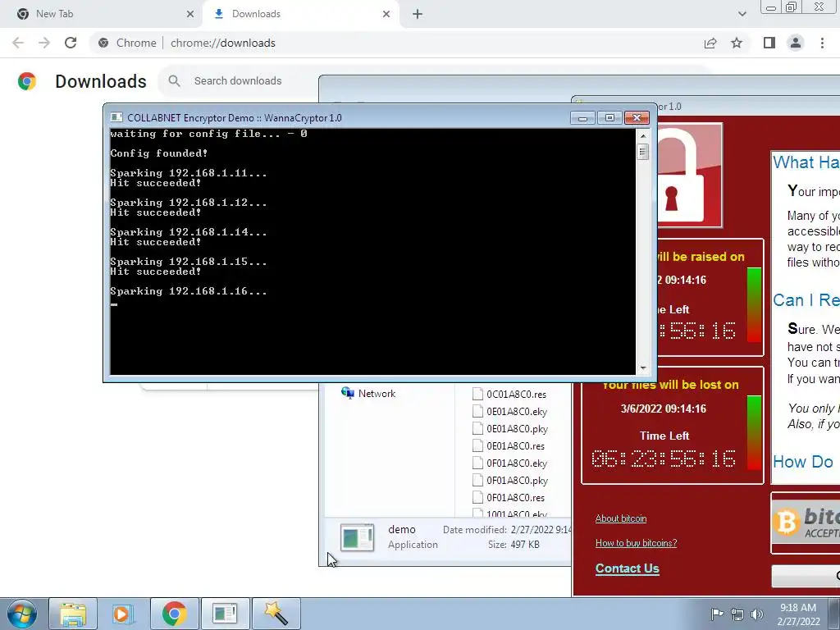Open the About bitcoin link

click(x=621, y=518)
